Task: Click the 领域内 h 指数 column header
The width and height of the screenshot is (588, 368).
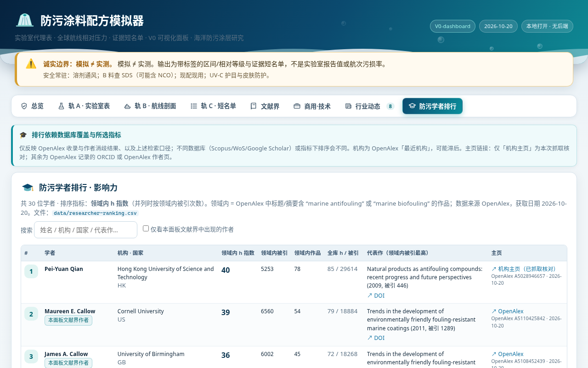Action: coord(238,253)
